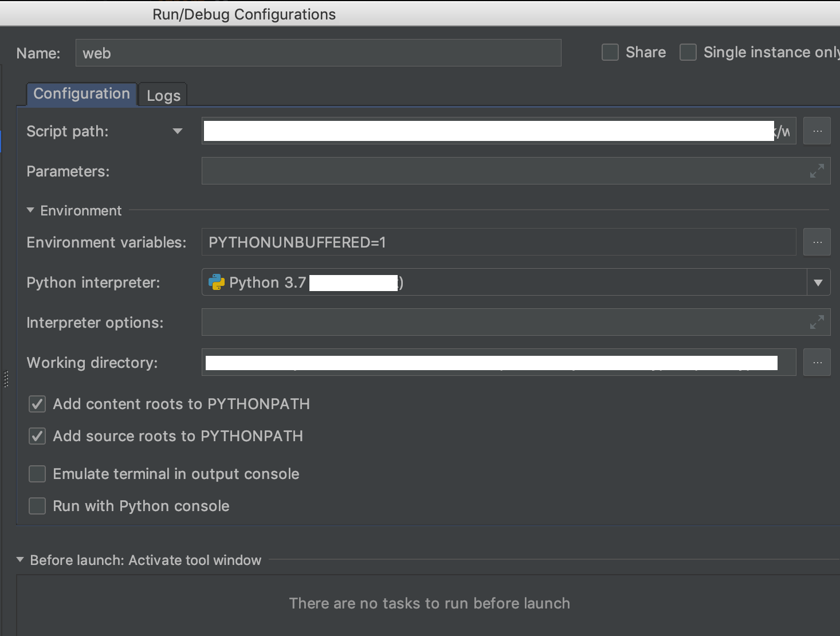Click the Name text field containing web
The image size is (840, 636).
tap(318, 53)
